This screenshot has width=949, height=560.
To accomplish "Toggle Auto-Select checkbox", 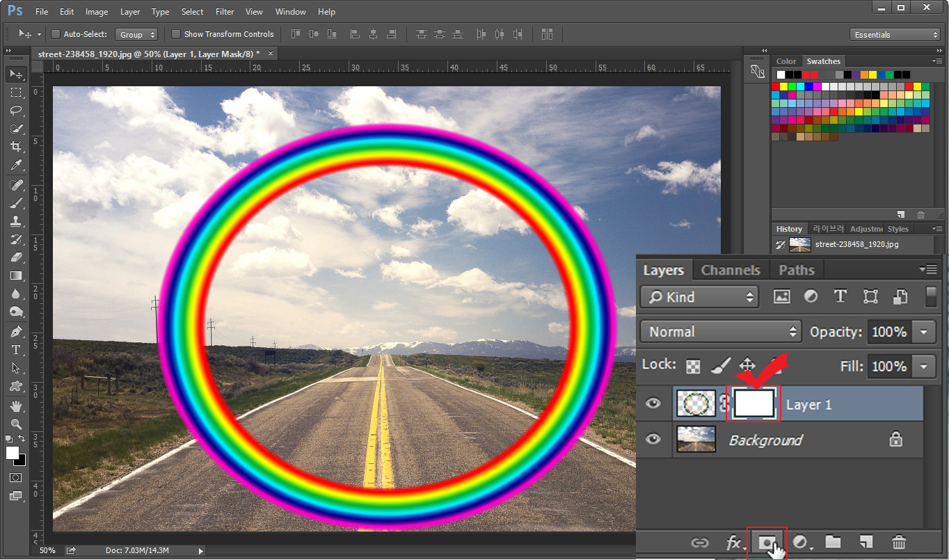I will (56, 34).
